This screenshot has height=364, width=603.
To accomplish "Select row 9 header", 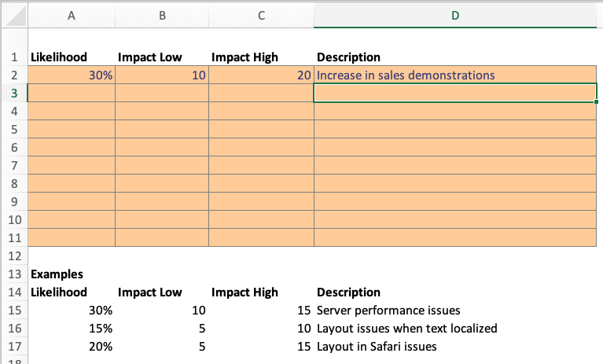I will point(14,201).
